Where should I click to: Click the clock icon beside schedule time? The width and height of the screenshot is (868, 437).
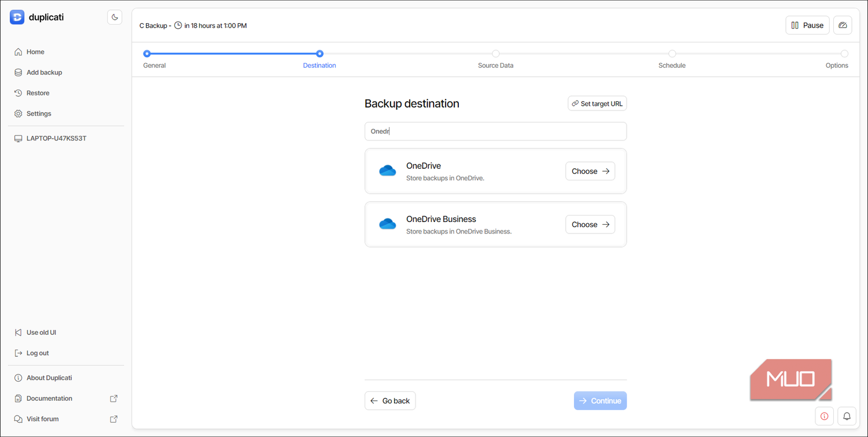pyautogui.click(x=178, y=25)
